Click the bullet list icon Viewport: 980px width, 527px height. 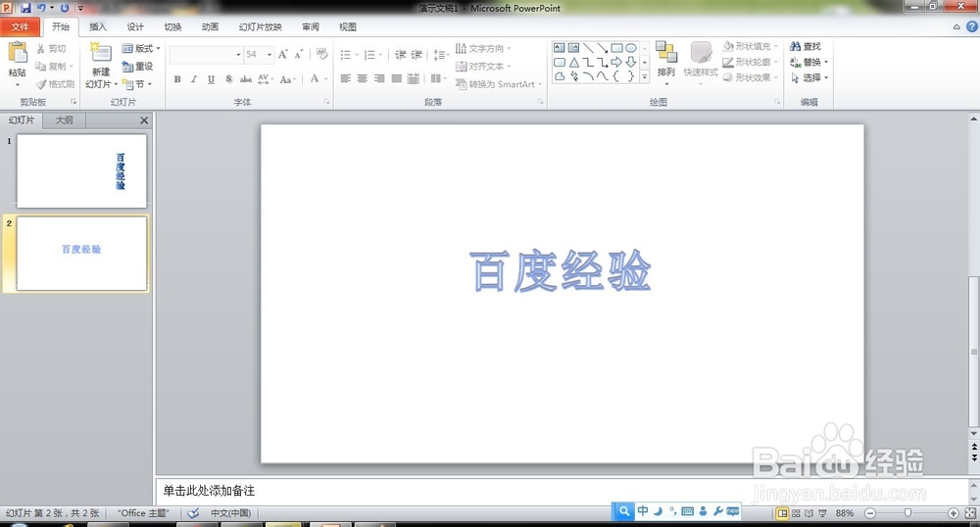click(x=346, y=55)
